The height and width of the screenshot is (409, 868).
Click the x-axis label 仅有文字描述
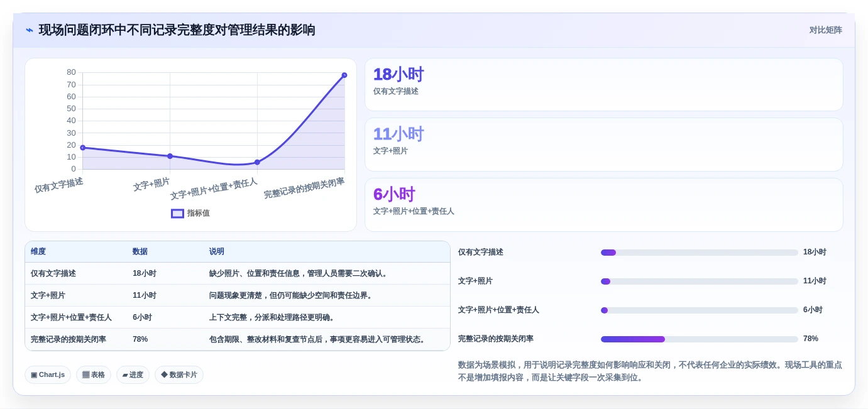tap(58, 185)
